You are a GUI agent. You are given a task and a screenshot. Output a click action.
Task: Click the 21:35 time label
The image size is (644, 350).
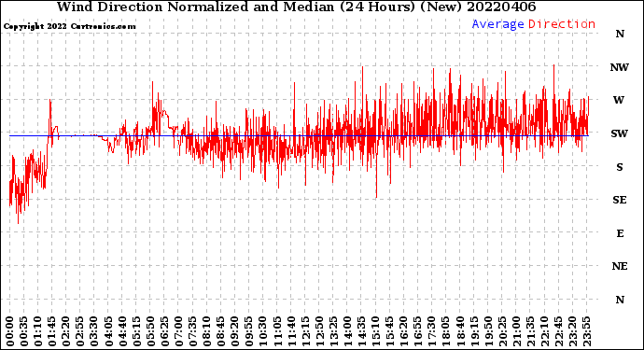tap(530, 331)
